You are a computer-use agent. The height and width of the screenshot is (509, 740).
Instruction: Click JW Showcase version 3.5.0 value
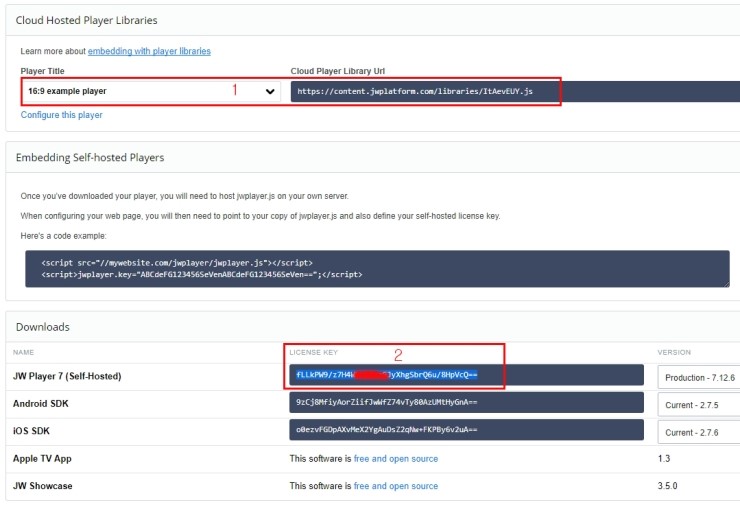click(x=667, y=486)
